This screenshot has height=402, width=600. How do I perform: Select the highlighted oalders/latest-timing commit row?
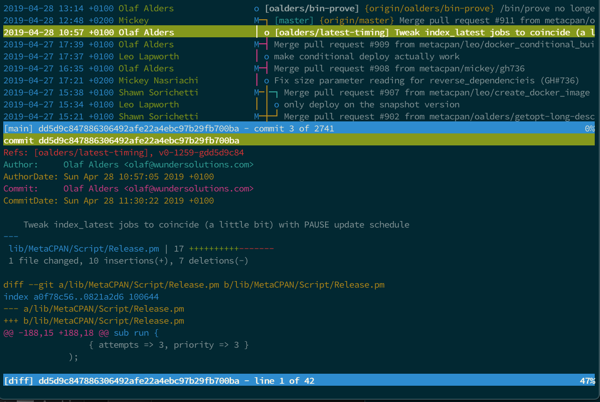pos(300,32)
